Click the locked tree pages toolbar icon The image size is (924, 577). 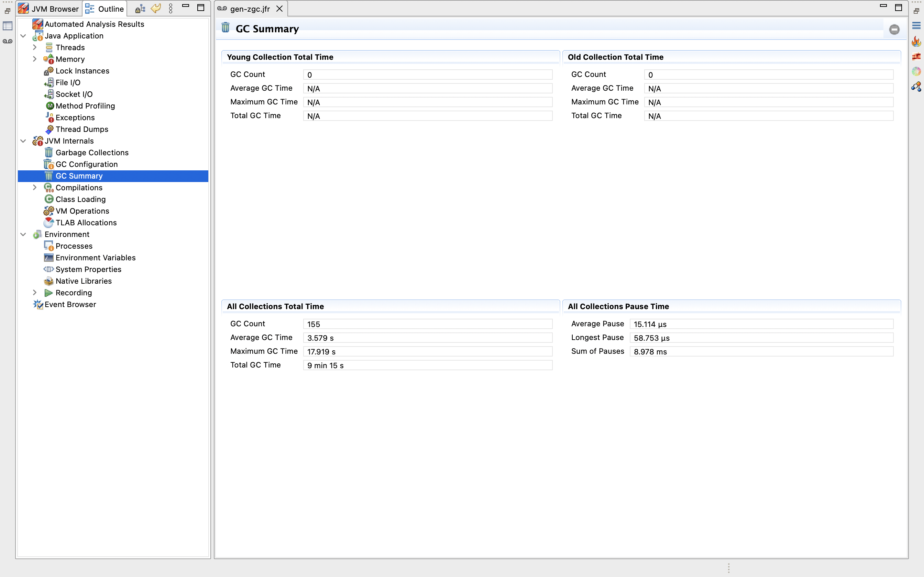point(140,8)
